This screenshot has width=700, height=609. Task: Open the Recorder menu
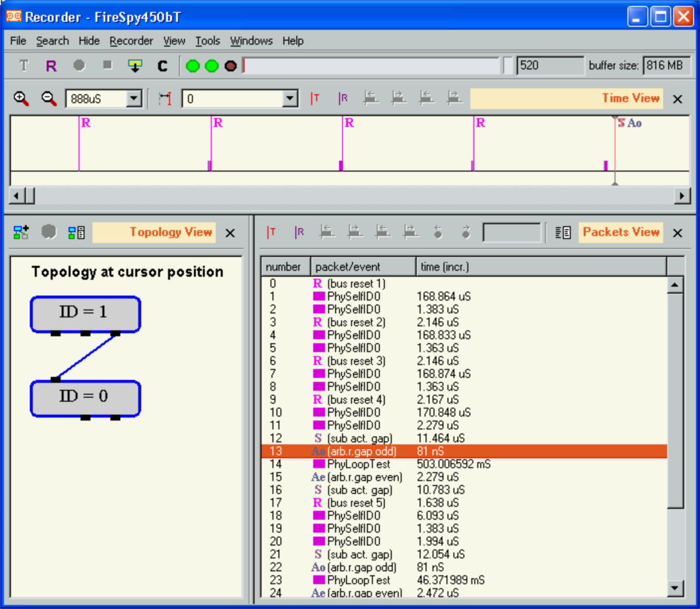tap(131, 41)
